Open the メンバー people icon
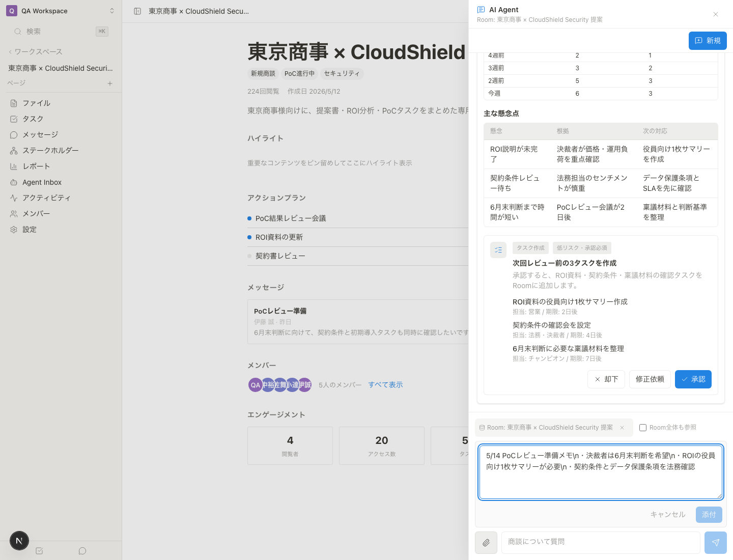 click(14, 214)
